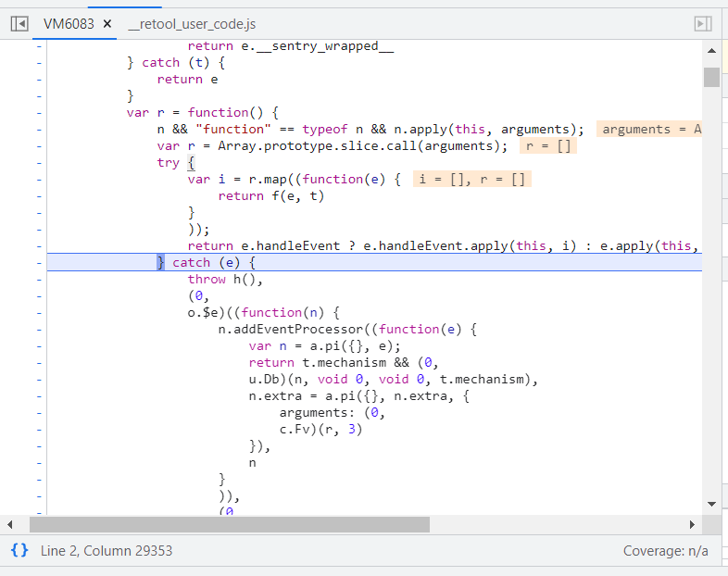Switch to the VM6083 tab
The height and width of the screenshot is (576, 728).
pyautogui.click(x=69, y=24)
